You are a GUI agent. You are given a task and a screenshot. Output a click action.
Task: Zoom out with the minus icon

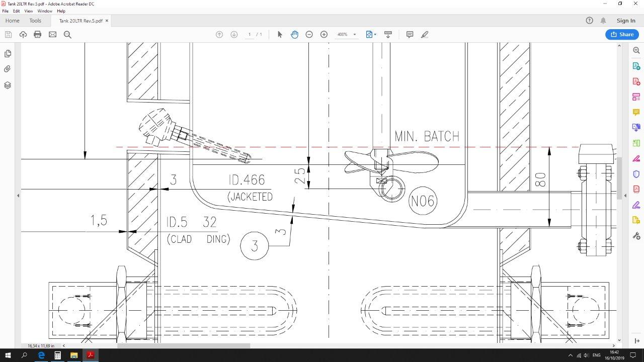click(x=309, y=35)
